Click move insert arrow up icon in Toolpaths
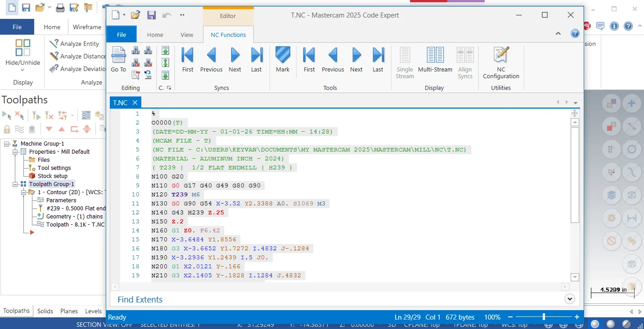The height and width of the screenshot is (329, 644). click(x=62, y=129)
